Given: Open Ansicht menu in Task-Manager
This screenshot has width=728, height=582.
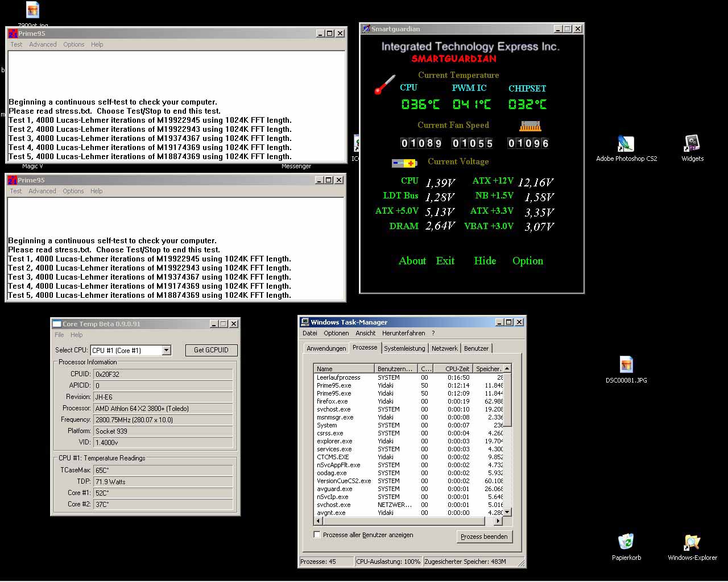Looking at the screenshot, I should [x=366, y=333].
